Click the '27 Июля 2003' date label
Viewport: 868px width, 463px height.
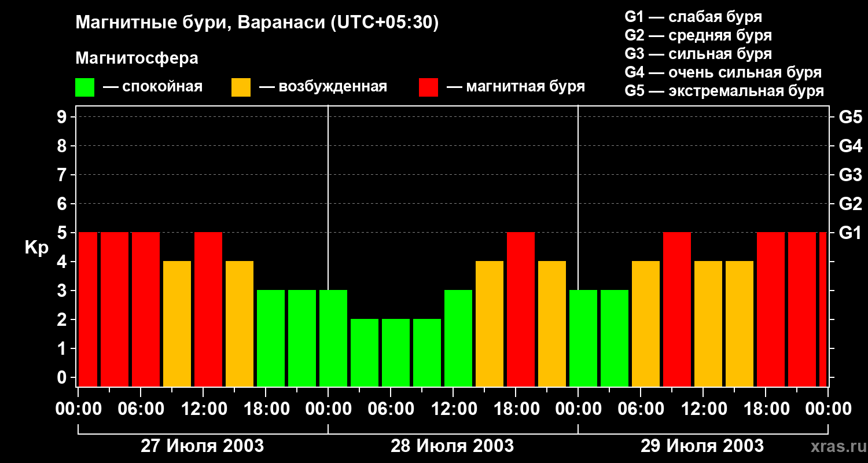(203, 446)
